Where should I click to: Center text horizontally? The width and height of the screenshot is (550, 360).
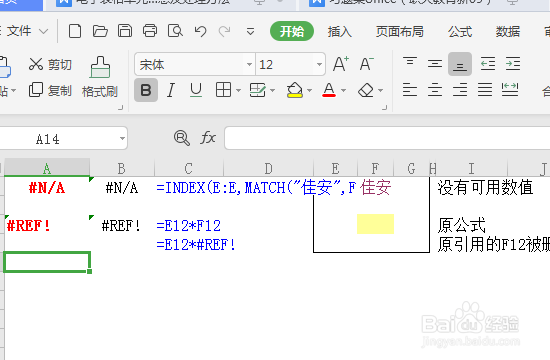tap(435, 90)
